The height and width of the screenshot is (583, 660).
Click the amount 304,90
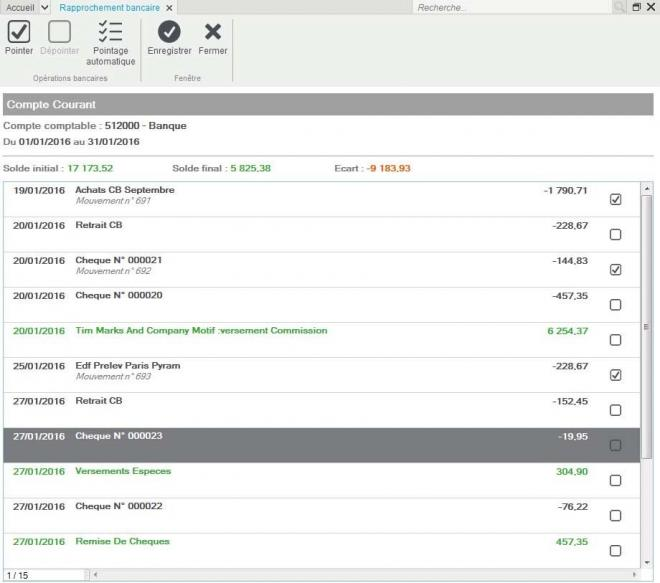(572, 471)
